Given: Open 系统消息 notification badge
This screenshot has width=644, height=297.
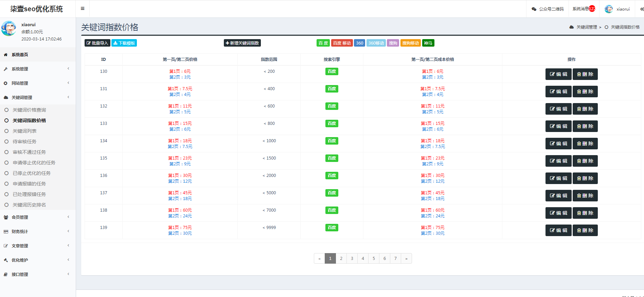Looking at the screenshot, I should click(x=592, y=9).
